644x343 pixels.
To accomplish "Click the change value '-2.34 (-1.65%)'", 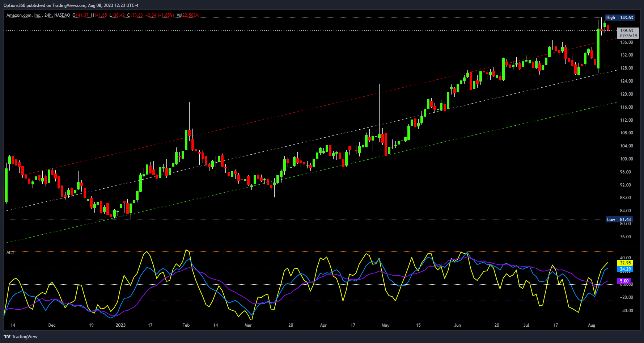I will (x=160, y=15).
